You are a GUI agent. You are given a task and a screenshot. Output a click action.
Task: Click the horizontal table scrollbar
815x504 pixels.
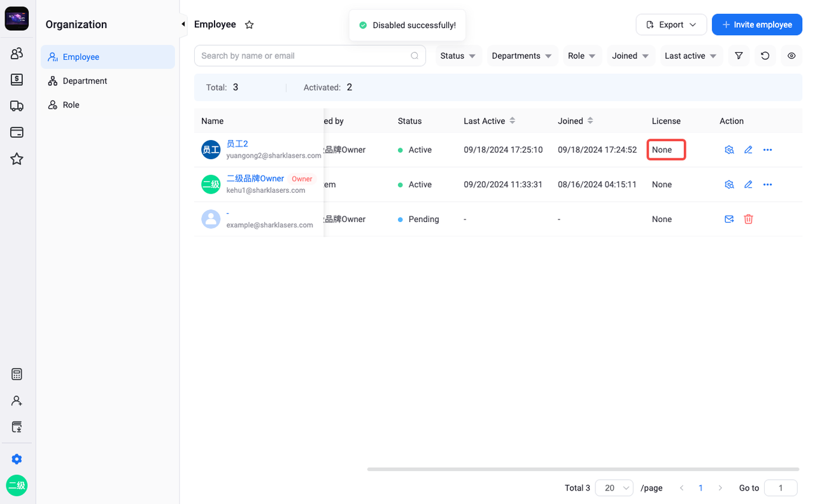coord(583,470)
